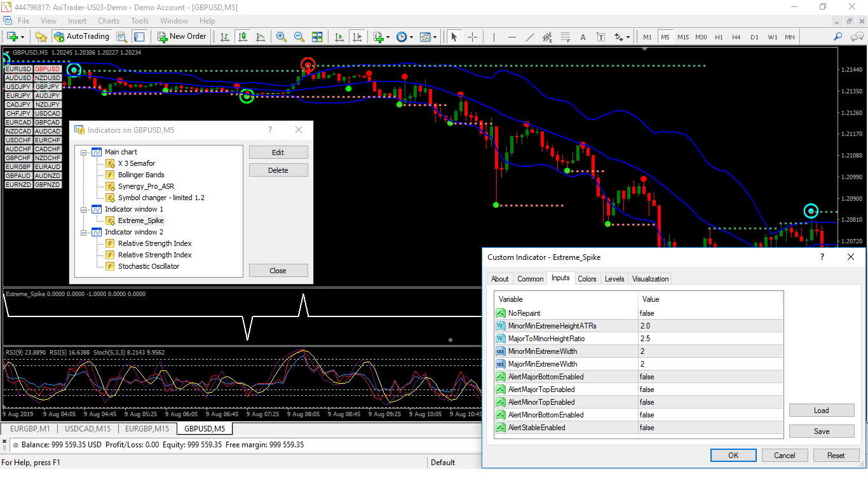Click the Delete button for indicators
The height and width of the screenshot is (488, 868).
278,170
